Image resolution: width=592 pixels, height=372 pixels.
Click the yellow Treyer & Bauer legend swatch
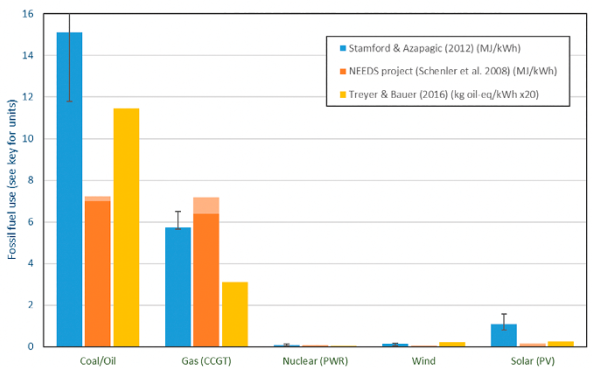(343, 94)
